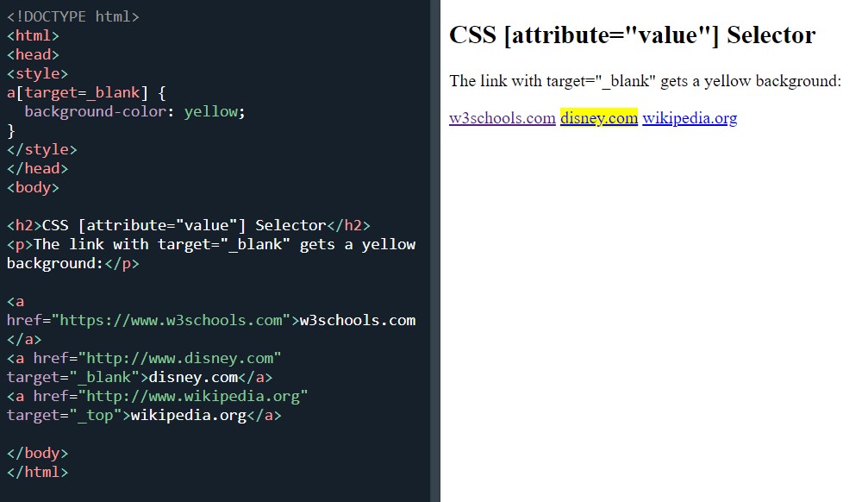This screenshot has height=502, width=868.
Task: Click the <body> opening tag
Action: (x=33, y=187)
